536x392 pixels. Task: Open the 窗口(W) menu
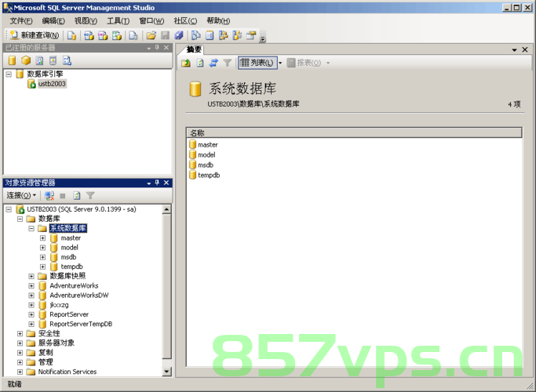pyautogui.click(x=151, y=21)
